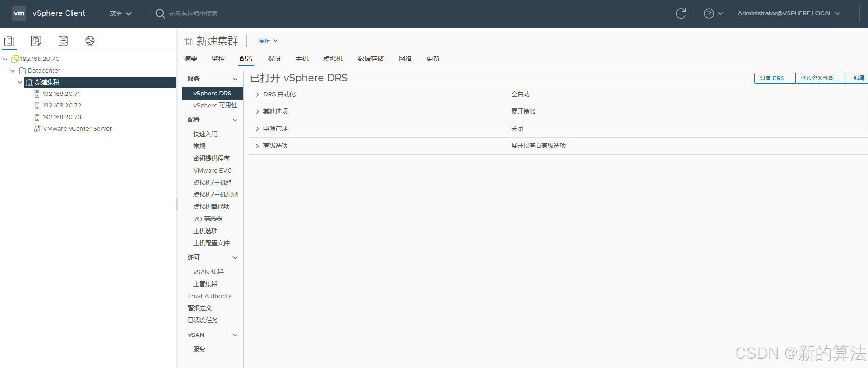Open the 主机 tab
The image size is (868, 368).
click(x=302, y=59)
